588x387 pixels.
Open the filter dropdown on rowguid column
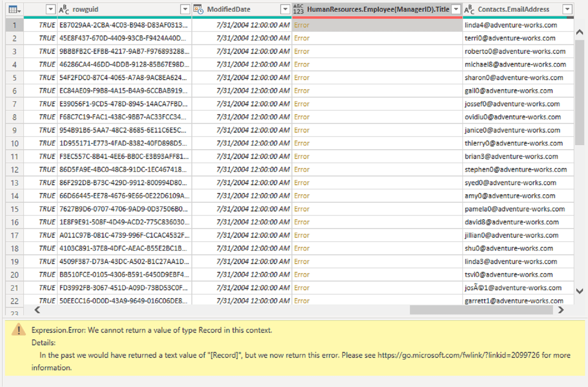185,9
